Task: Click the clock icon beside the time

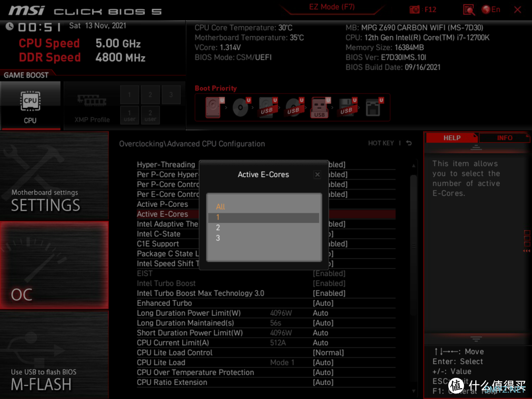Action: (x=9, y=26)
